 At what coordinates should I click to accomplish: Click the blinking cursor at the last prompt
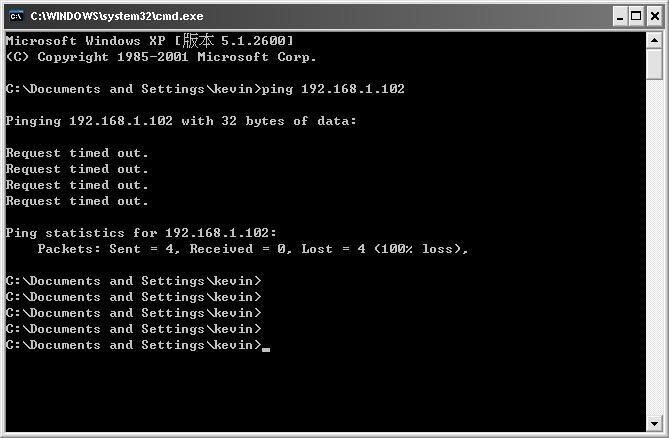[266, 347]
